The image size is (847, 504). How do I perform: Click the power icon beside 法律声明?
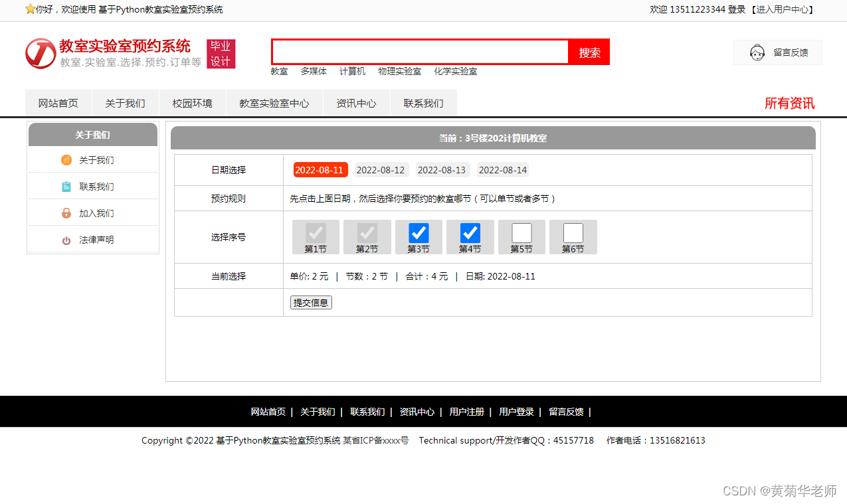pyautogui.click(x=66, y=239)
